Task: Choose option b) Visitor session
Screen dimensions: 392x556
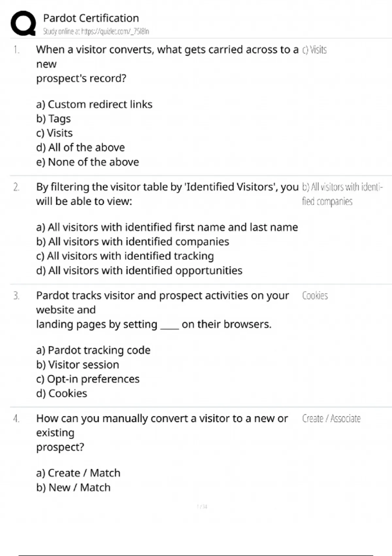Action: tap(77, 364)
